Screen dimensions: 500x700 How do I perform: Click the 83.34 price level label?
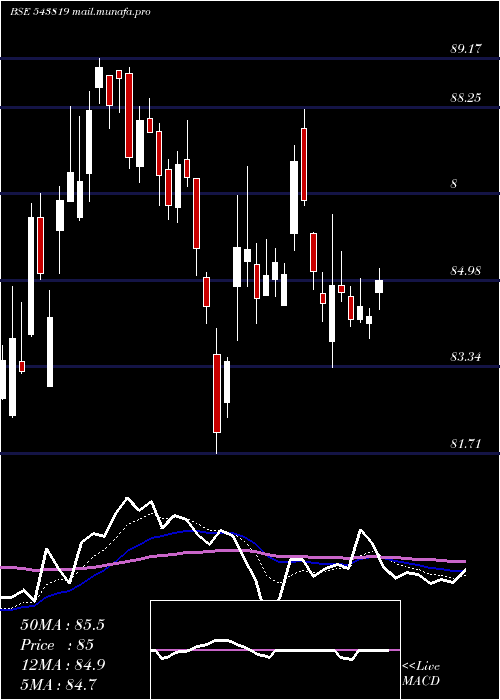[466, 357]
